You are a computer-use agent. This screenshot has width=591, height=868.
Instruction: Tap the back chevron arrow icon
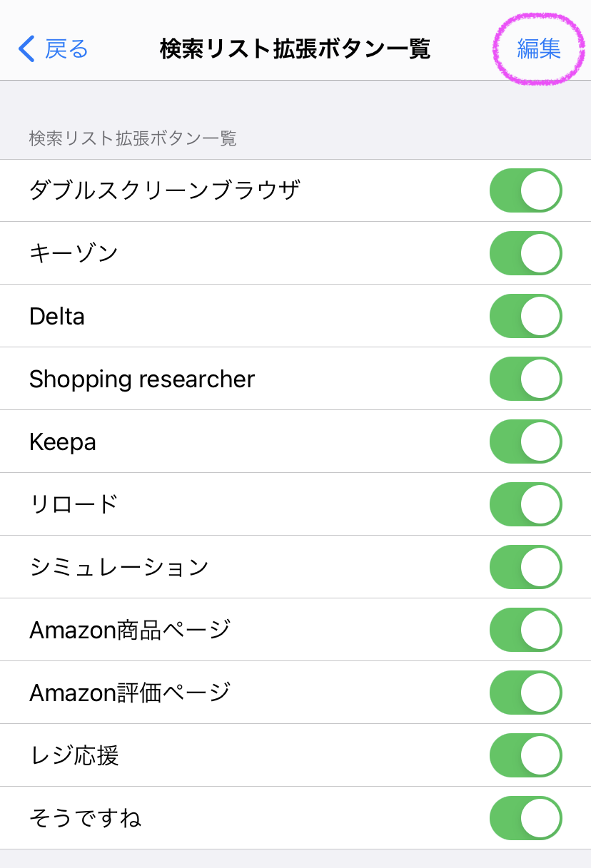coord(26,48)
